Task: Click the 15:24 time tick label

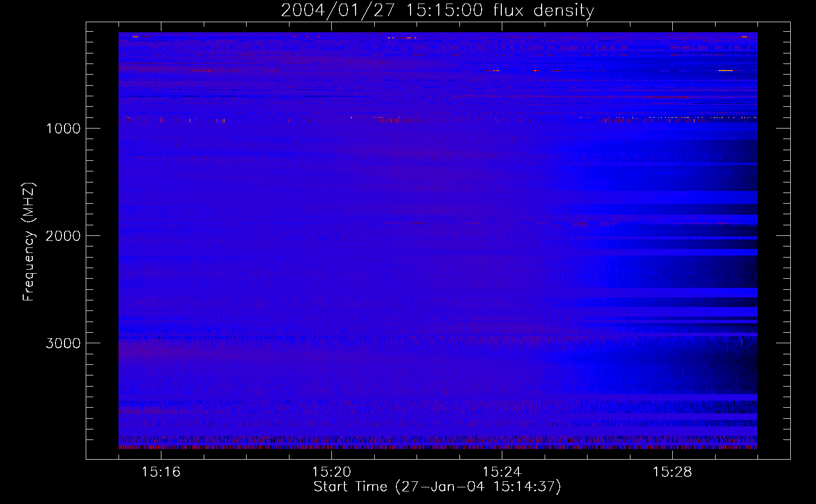Action: click(x=502, y=472)
